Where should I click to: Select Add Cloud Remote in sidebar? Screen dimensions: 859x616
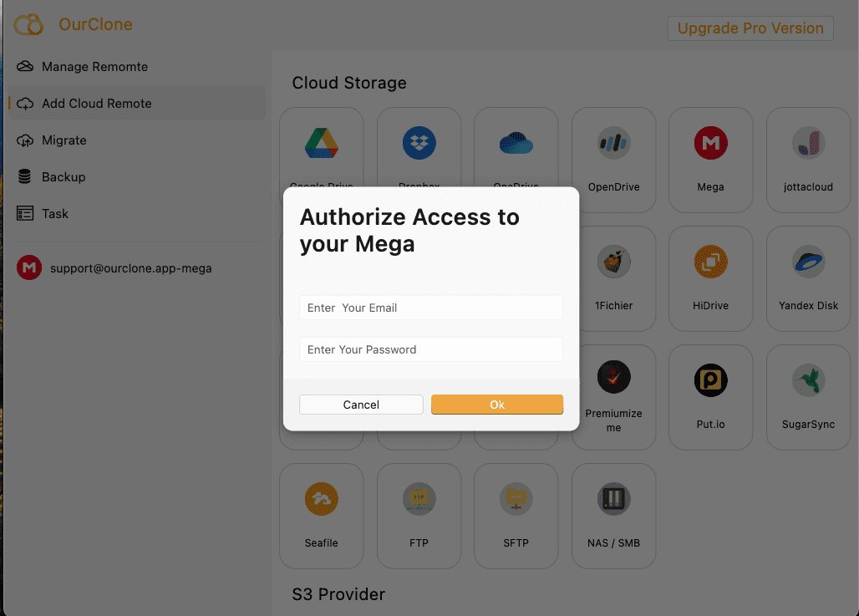(x=137, y=103)
